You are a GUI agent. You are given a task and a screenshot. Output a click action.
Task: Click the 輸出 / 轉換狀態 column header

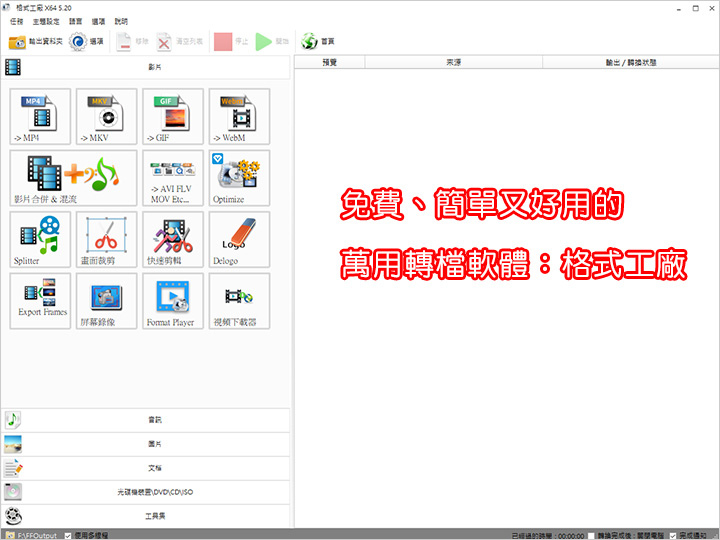pos(631,62)
